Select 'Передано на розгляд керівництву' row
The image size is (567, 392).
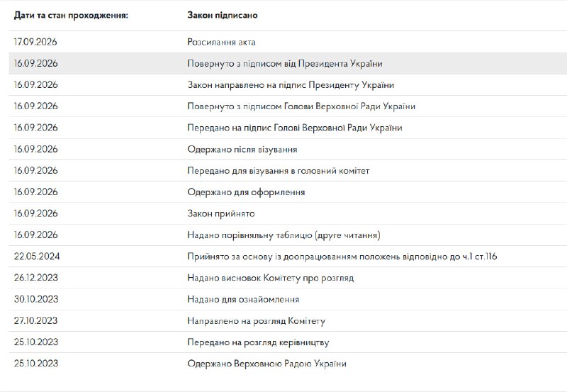[x=288, y=342]
